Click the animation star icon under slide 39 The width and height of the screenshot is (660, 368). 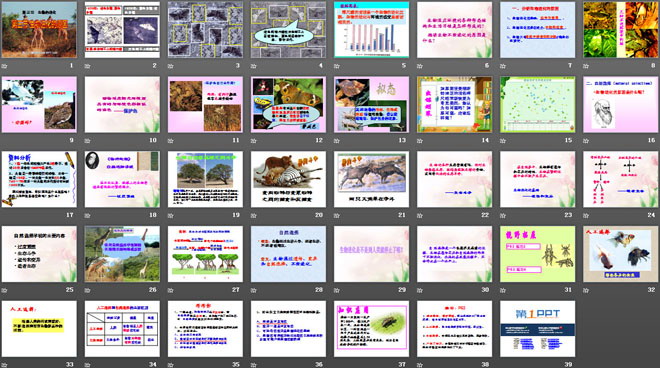point(503,365)
